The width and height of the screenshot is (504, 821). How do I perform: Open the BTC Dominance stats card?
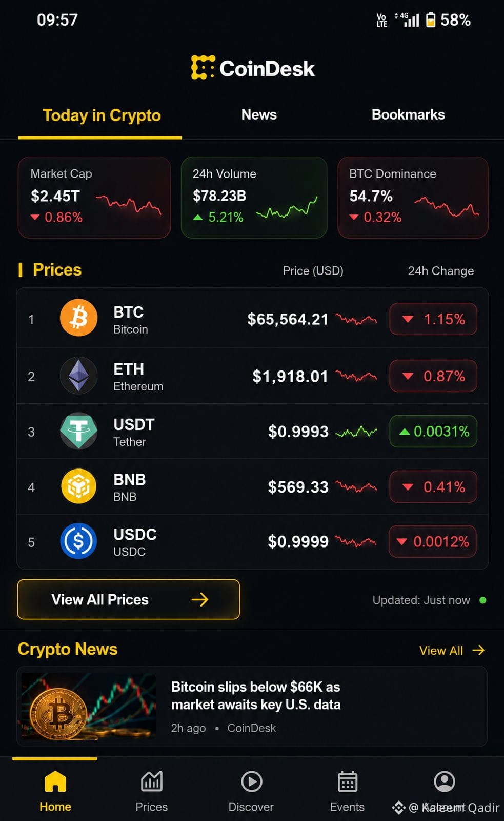(413, 198)
